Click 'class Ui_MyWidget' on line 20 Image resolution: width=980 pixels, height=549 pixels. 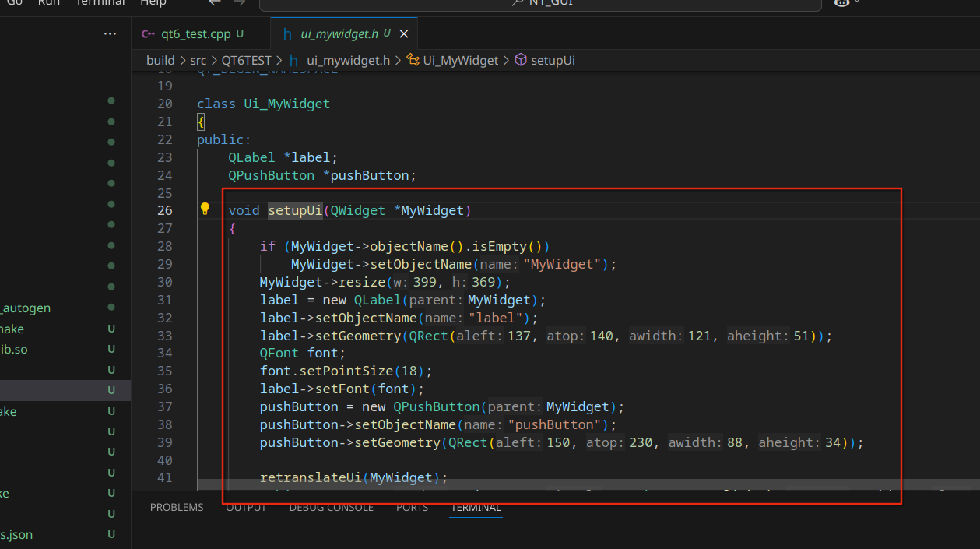click(263, 104)
